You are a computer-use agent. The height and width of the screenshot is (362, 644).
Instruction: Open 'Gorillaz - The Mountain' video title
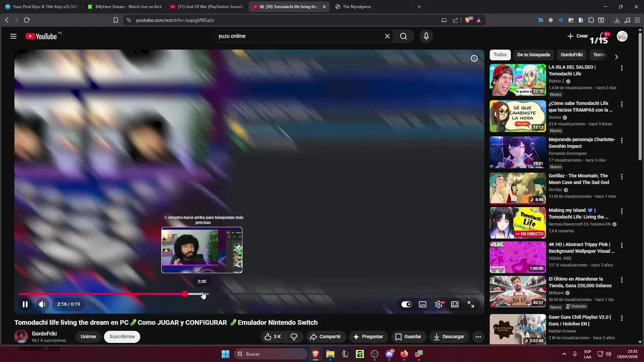[579, 179]
